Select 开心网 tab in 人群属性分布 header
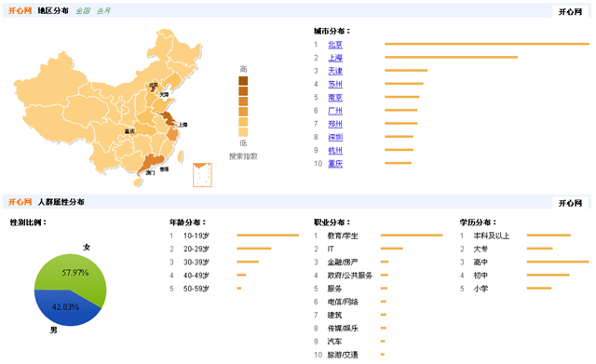This screenshot has height=364, width=596. click(x=570, y=203)
